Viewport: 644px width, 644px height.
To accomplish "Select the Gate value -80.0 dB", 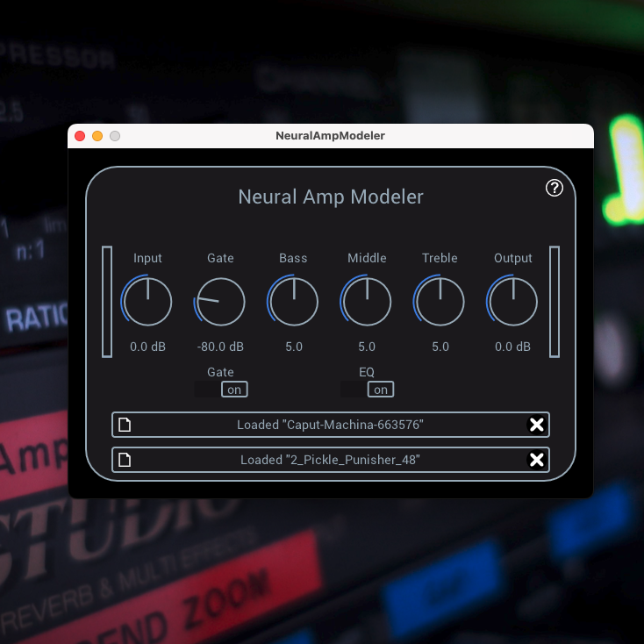I will point(220,347).
